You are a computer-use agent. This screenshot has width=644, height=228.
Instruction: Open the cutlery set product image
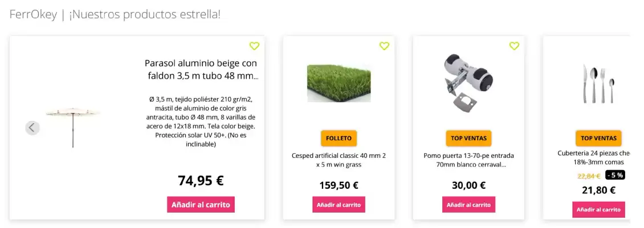click(x=598, y=84)
